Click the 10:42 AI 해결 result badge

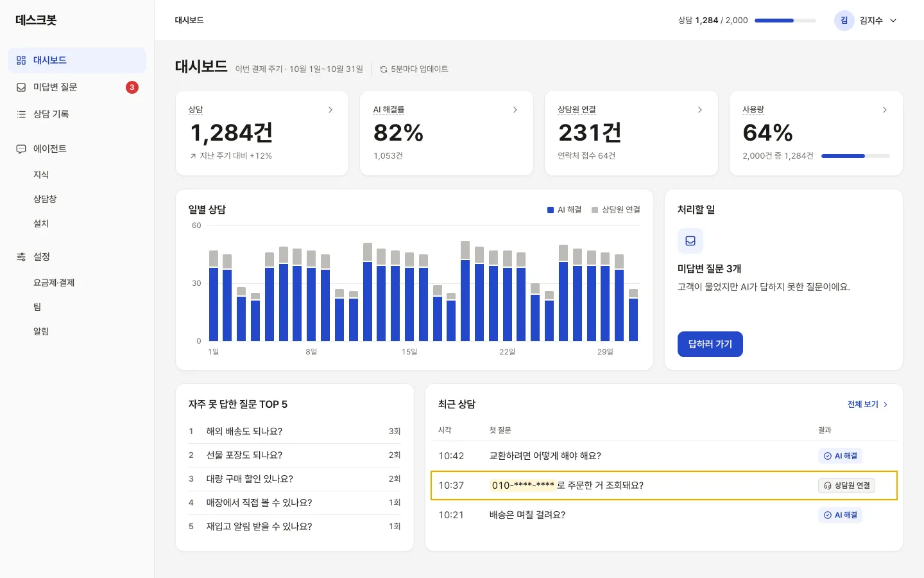840,456
